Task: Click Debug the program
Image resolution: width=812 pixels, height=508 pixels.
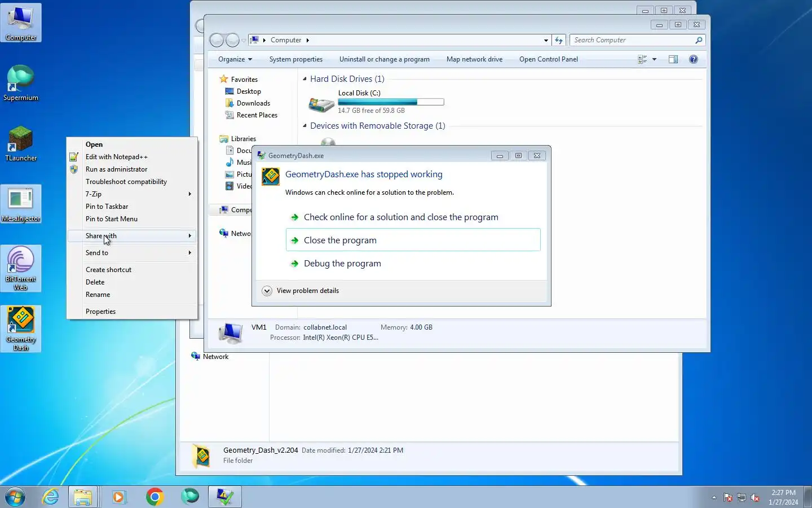Action: click(413, 264)
